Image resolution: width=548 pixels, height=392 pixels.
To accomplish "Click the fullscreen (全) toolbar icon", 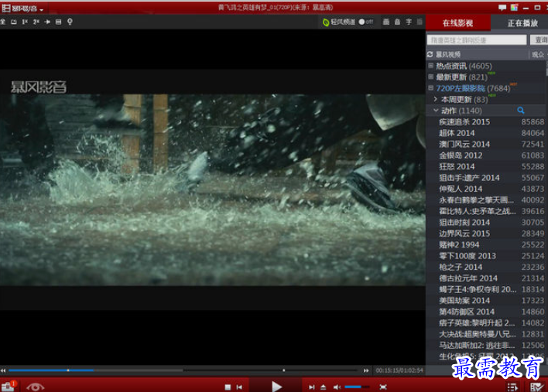I will [x=3, y=22].
